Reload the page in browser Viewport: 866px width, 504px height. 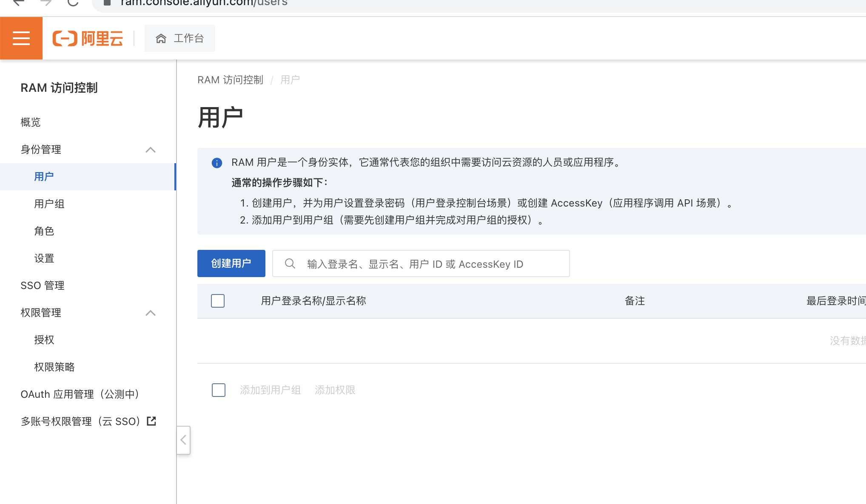click(x=73, y=3)
